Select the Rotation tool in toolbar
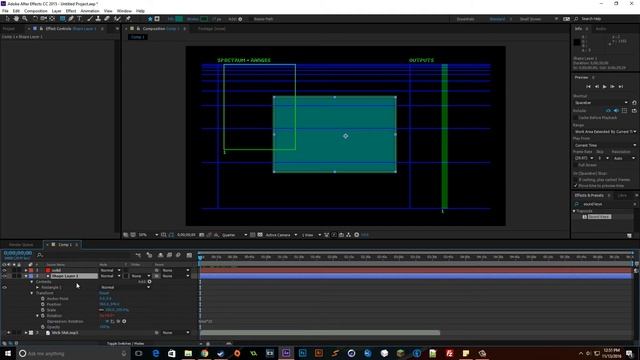The width and height of the screenshot is (640, 360). click(35, 19)
